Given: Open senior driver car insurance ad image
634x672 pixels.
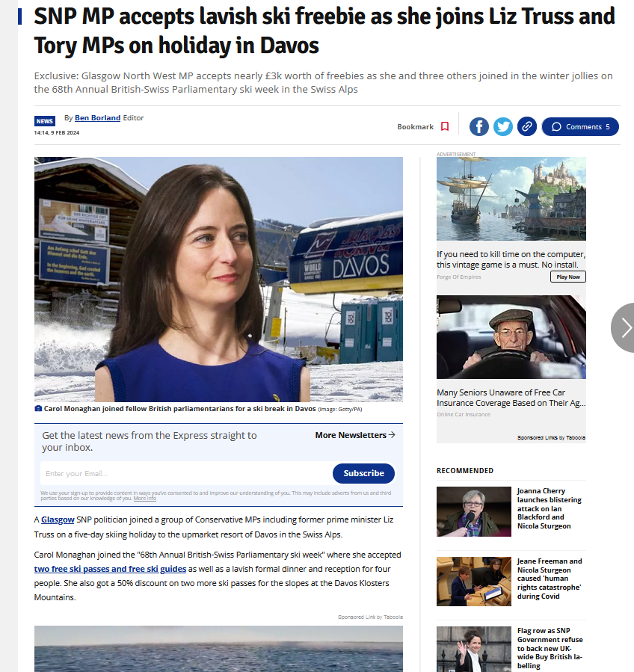Looking at the screenshot, I should click(511, 337).
